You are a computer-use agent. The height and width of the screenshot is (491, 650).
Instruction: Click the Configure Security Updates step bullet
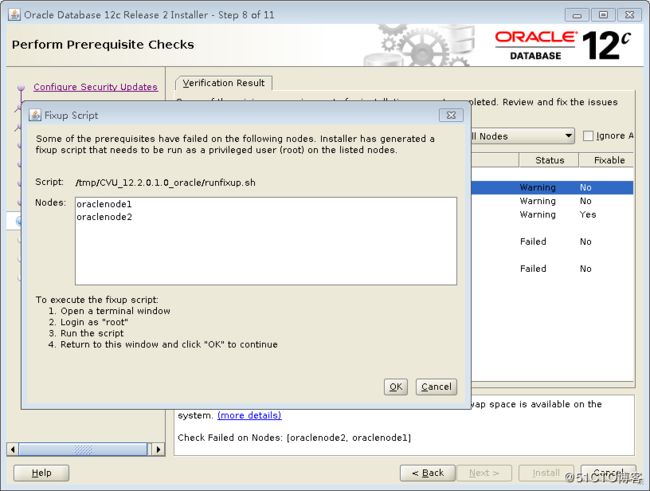[21, 88]
